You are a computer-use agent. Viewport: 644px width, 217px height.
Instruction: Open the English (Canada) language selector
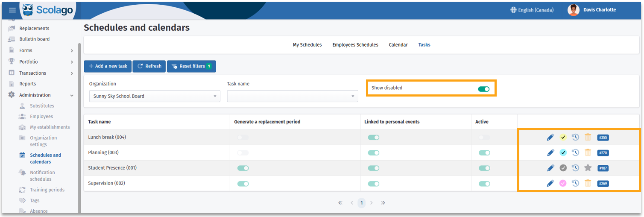click(x=532, y=10)
